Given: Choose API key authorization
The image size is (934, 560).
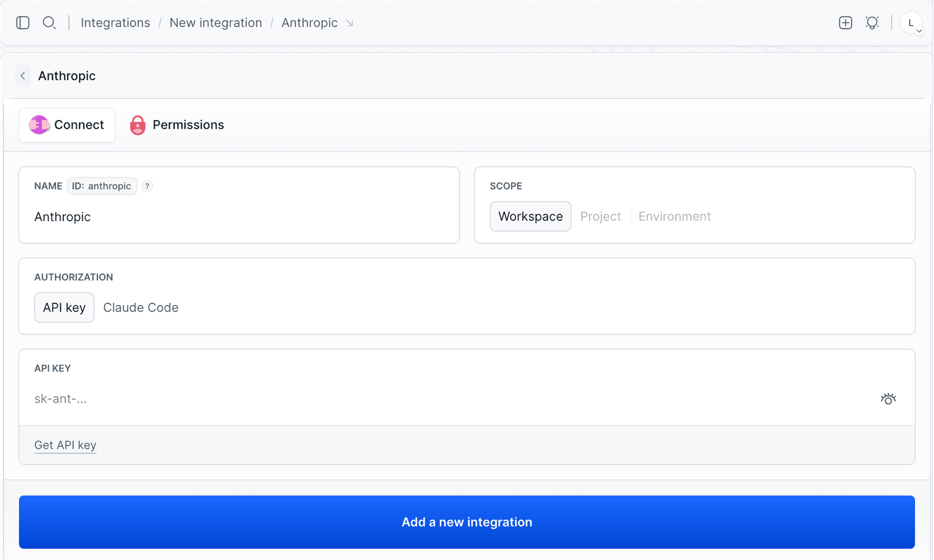Looking at the screenshot, I should point(64,307).
